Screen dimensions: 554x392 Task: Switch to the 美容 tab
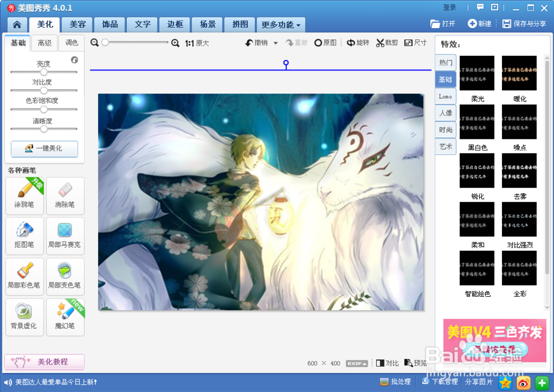(x=78, y=24)
